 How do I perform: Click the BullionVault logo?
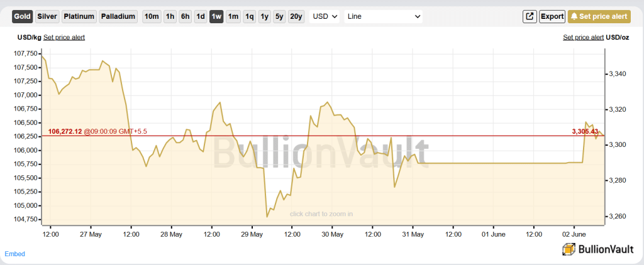point(597,249)
